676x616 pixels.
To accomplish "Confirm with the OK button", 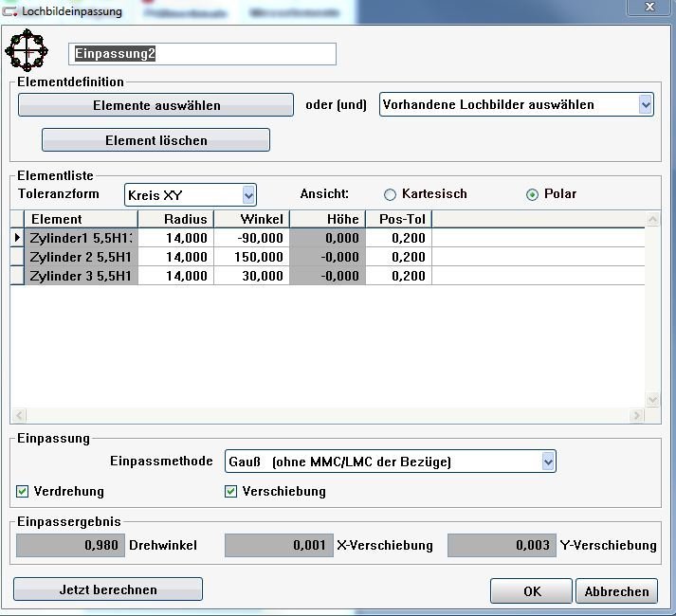I will (x=531, y=590).
